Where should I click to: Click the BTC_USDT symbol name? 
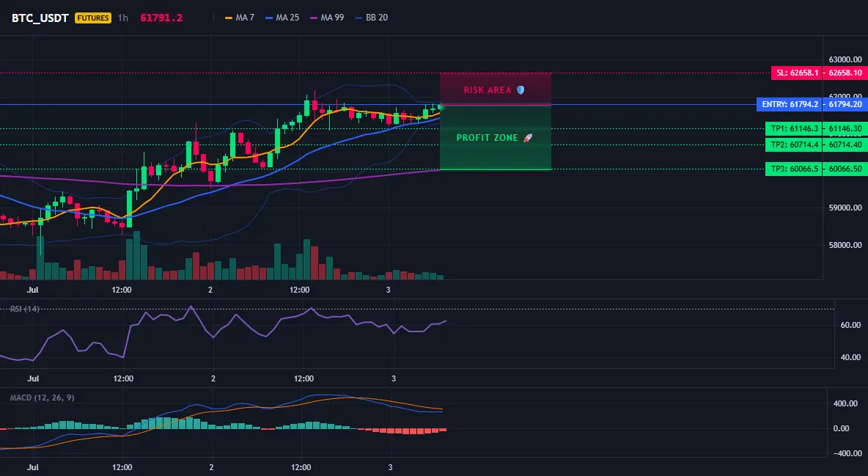pyautogui.click(x=40, y=18)
